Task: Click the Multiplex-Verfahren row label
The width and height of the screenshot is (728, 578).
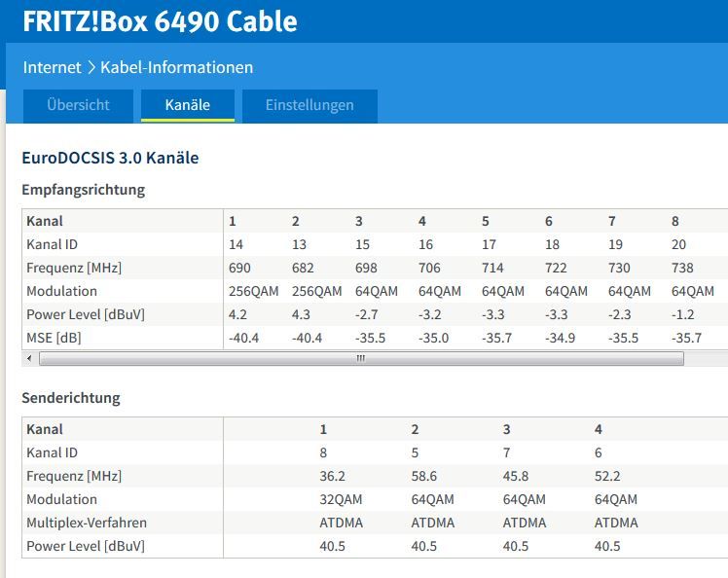Action: pyautogui.click(x=87, y=523)
